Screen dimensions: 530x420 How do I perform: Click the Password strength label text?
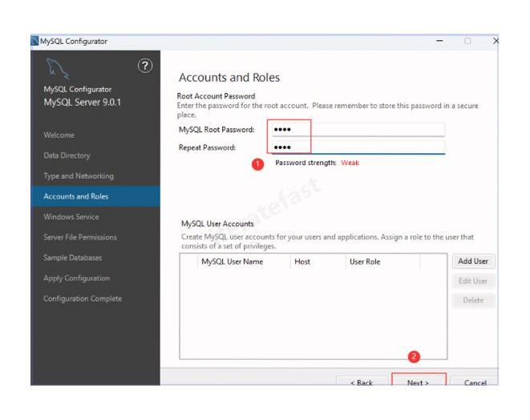[305, 163]
